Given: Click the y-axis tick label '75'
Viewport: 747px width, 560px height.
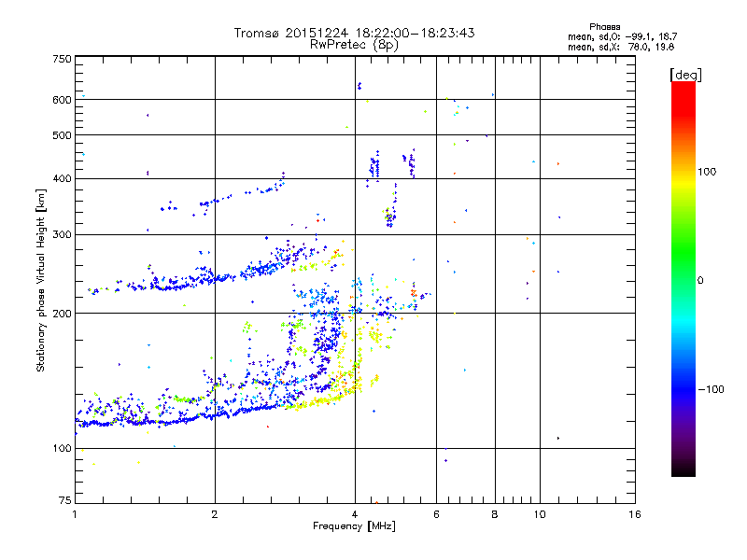Looking at the screenshot, I should (x=65, y=500).
